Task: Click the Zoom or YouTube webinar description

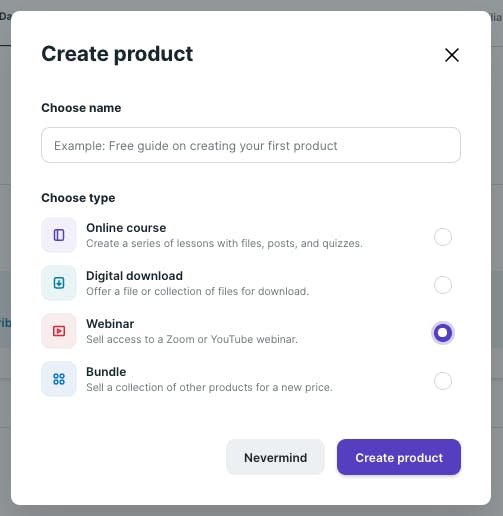Action: point(192,340)
